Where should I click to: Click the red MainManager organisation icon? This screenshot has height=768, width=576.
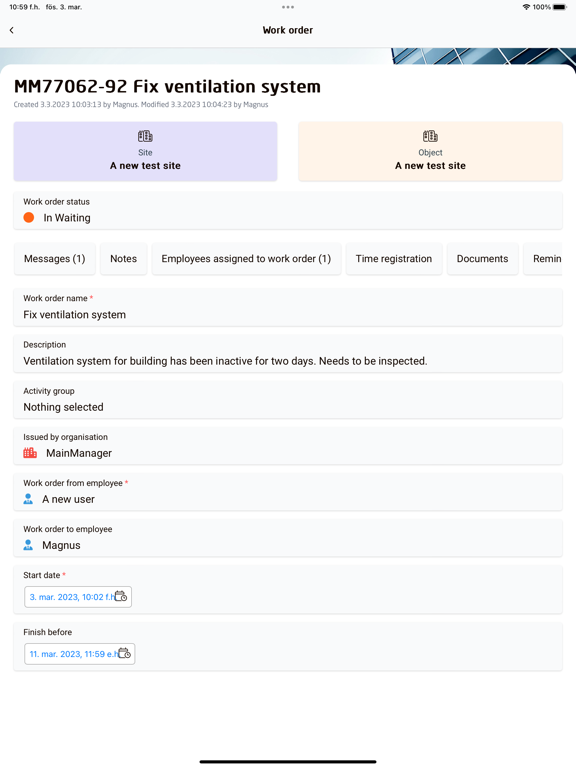pyautogui.click(x=30, y=453)
